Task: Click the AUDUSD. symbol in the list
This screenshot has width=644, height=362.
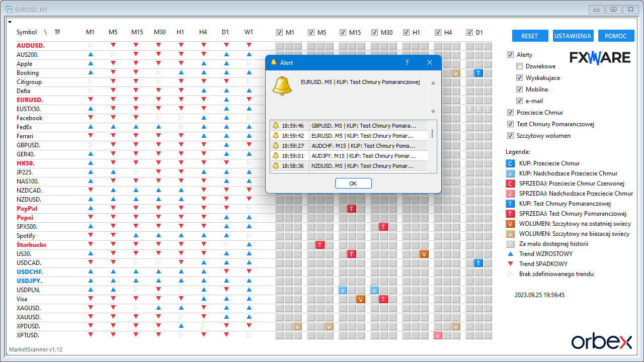Action: coord(30,46)
